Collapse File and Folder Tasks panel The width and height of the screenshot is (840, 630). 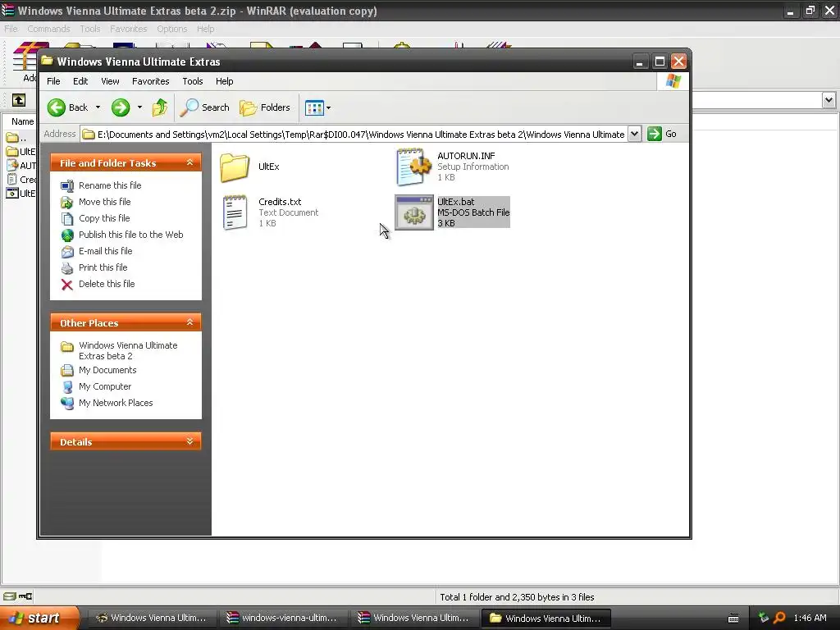pos(189,162)
